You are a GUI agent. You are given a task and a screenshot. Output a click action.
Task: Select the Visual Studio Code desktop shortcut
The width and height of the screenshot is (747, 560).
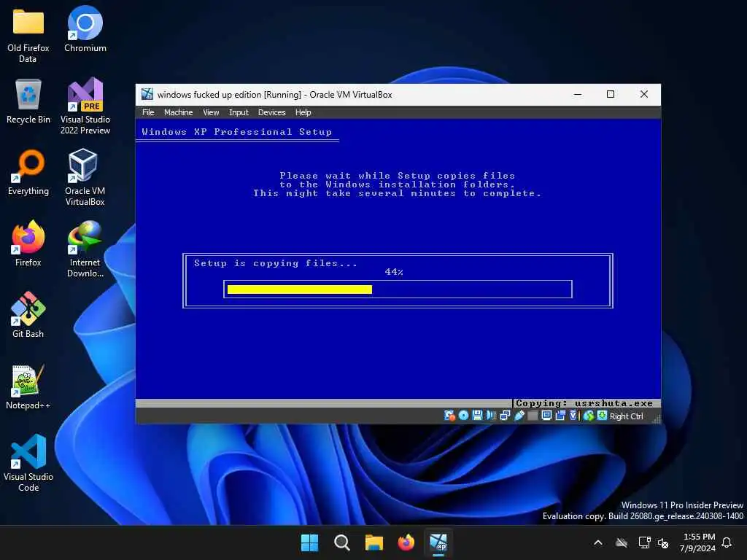(28, 463)
